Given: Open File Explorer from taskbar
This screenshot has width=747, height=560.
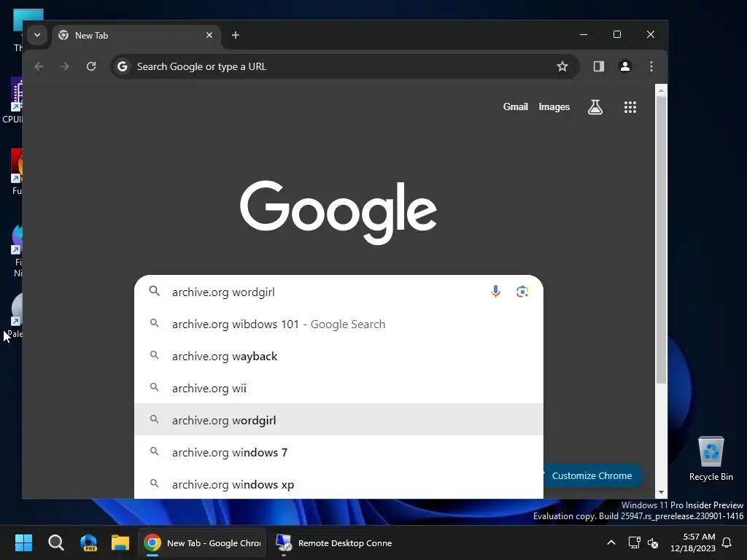Looking at the screenshot, I should (x=120, y=542).
